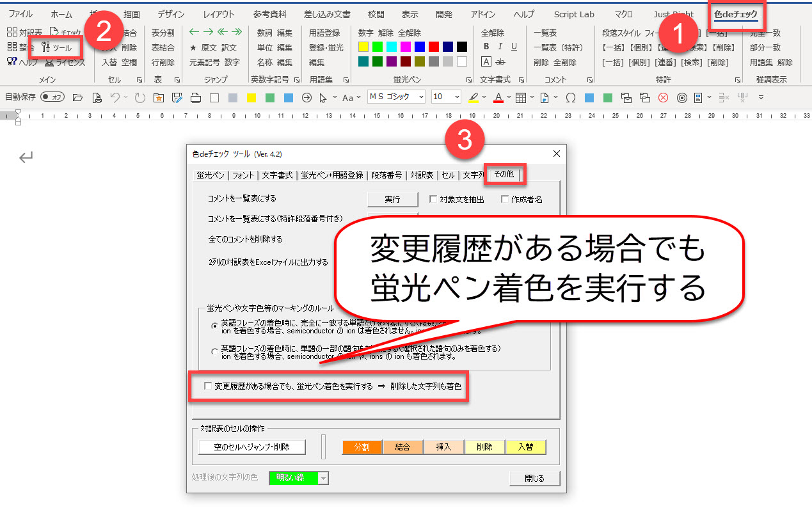This screenshot has width=812, height=508.
Task: Toggle the 自動保存 autosave switch
Action: pos(52,97)
